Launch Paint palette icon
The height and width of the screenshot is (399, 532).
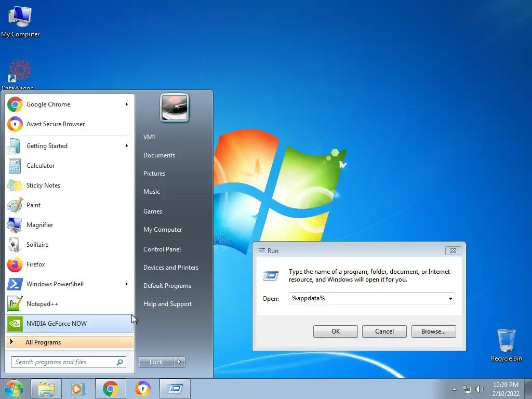tap(15, 205)
